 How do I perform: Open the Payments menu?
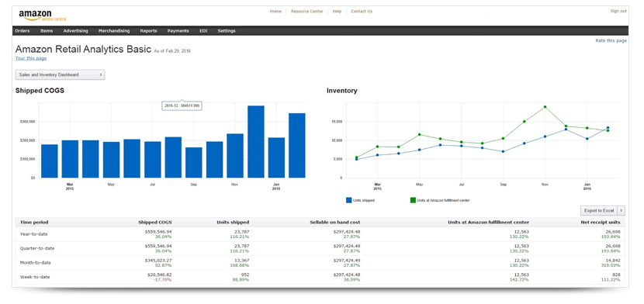(178, 31)
